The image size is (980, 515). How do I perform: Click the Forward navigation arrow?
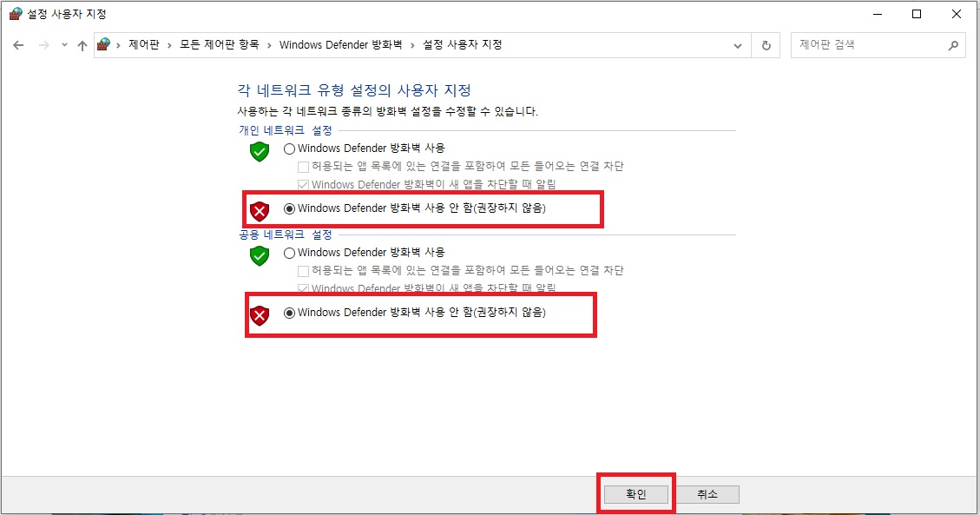[43, 45]
